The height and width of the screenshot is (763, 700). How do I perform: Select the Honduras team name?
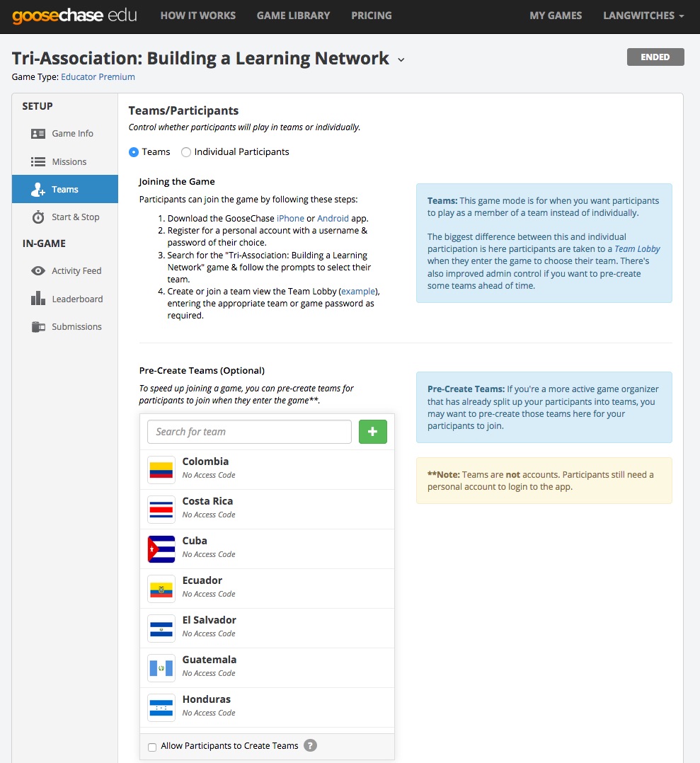(206, 699)
